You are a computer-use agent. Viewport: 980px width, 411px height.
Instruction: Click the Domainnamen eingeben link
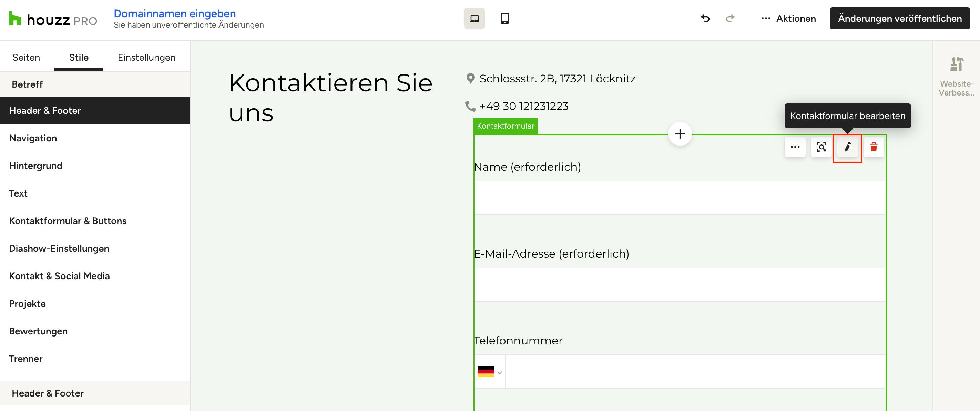[x=175, y=13]
